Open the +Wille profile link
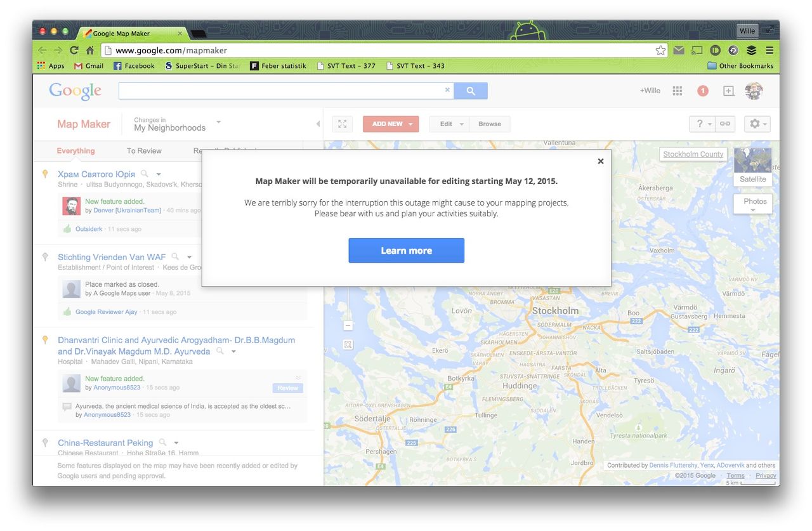 [650, 91]
